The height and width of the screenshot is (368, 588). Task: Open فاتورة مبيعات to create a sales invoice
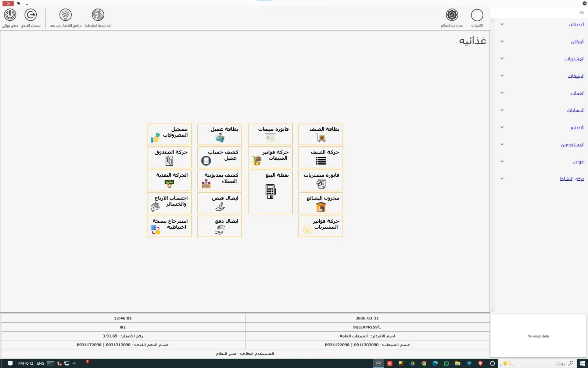tap(270, 134)
